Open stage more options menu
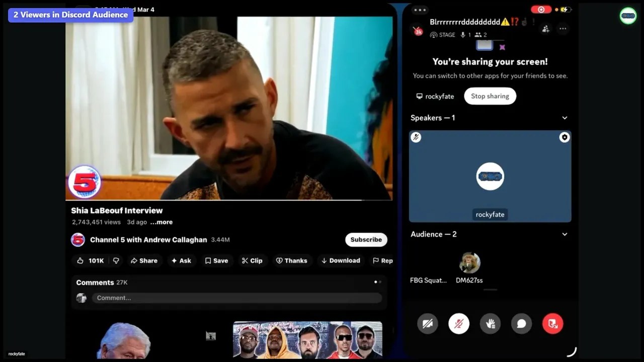 [563, 29]
